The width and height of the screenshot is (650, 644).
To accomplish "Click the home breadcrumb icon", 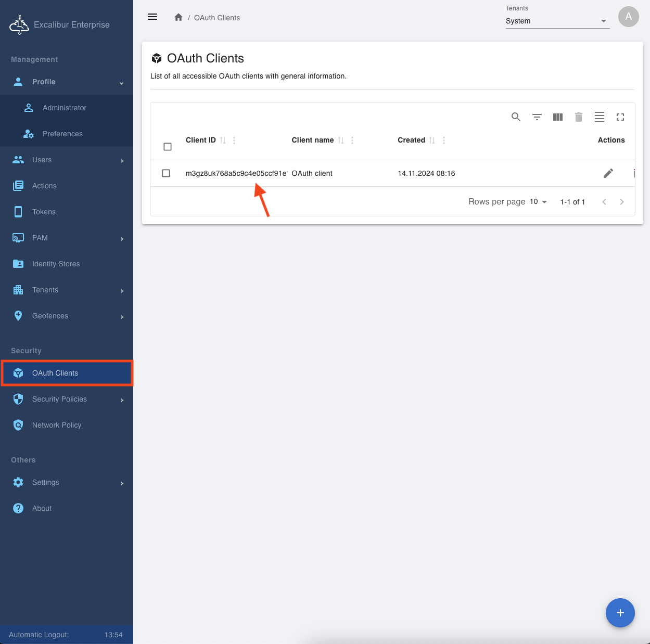I will point(179,18).
